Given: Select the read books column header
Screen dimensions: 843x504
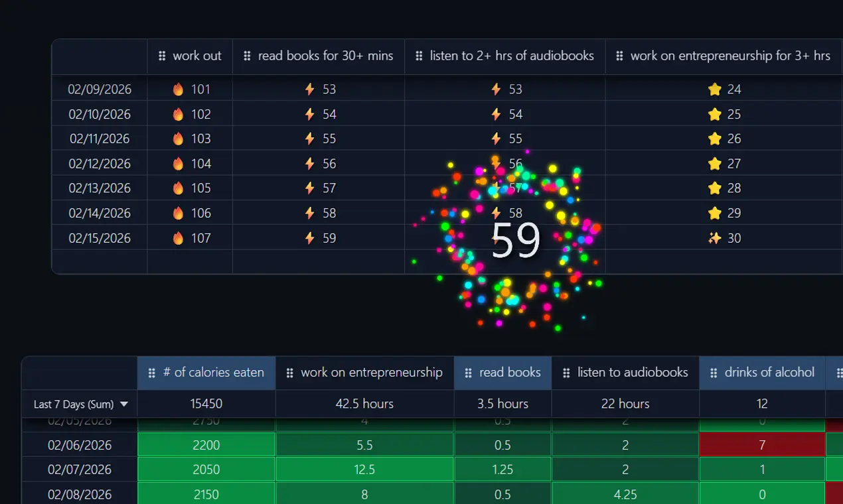Looking at the screenshot, I should click(502, 373).
